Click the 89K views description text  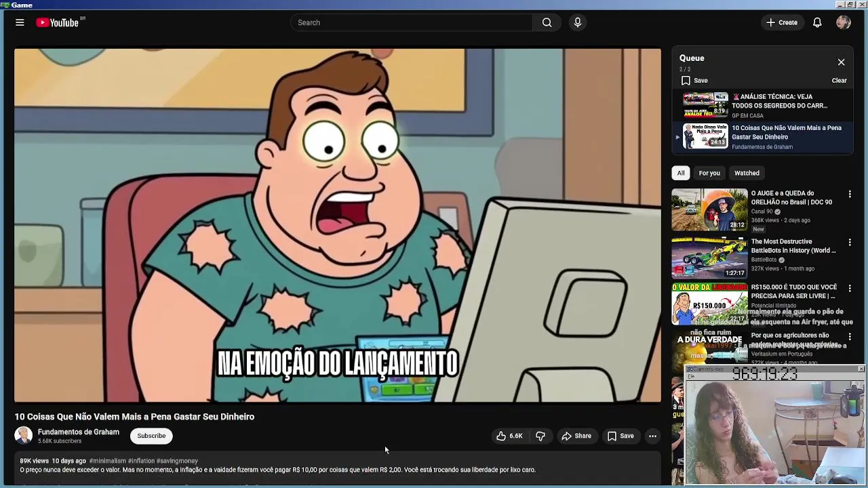point(34,461)
